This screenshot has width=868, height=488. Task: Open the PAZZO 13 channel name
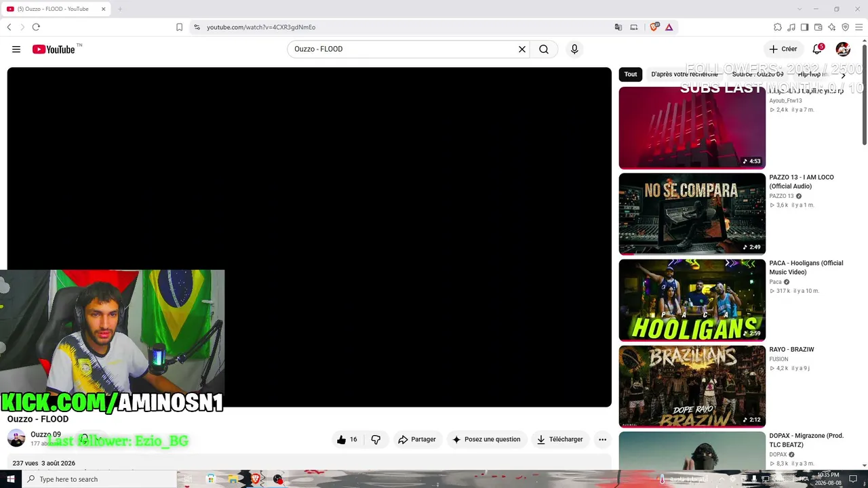781,196
